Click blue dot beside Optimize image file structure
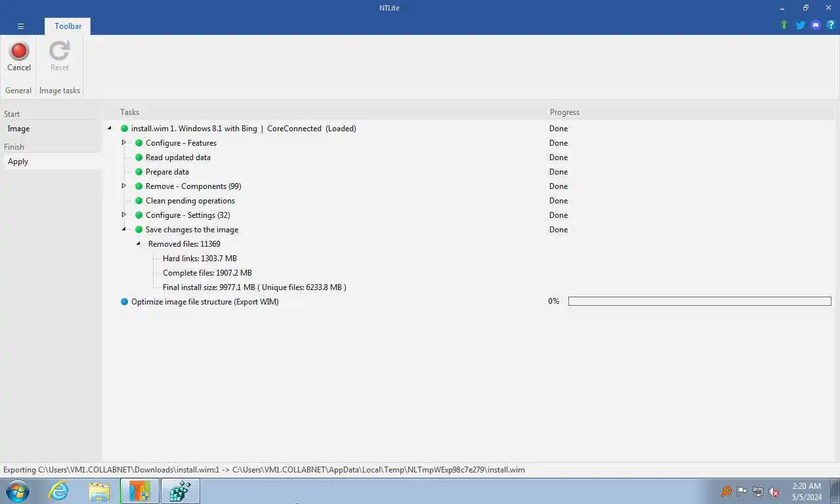This screenshot has width=840, height=504. click(x=125, y=302)
